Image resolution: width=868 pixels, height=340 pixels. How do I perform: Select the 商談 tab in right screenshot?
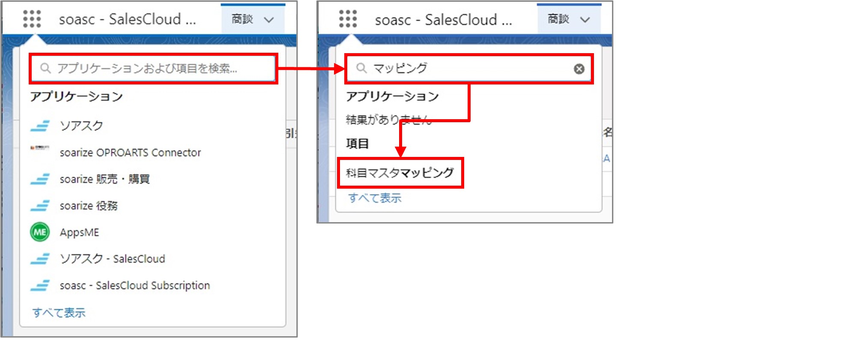point(558,19)
